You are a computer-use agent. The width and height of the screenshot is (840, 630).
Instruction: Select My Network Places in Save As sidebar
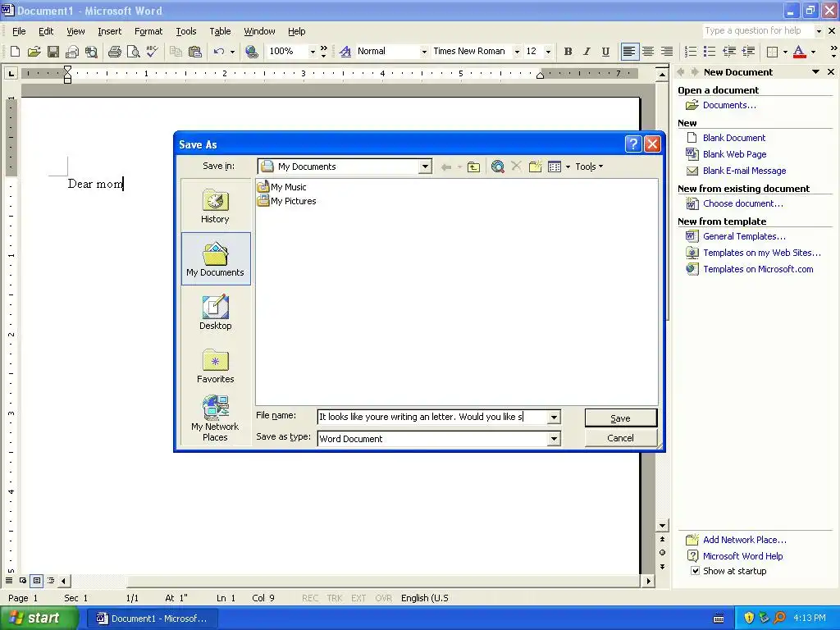point(216,418)
